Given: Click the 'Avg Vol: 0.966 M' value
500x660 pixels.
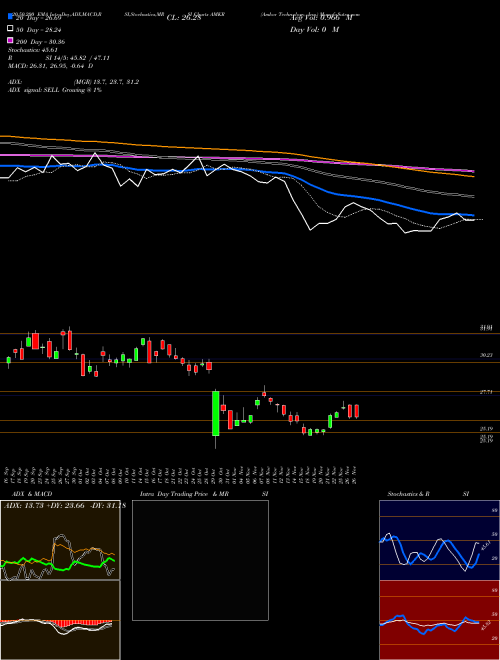Looking at the screenshot, I should [x=321, y=18].
